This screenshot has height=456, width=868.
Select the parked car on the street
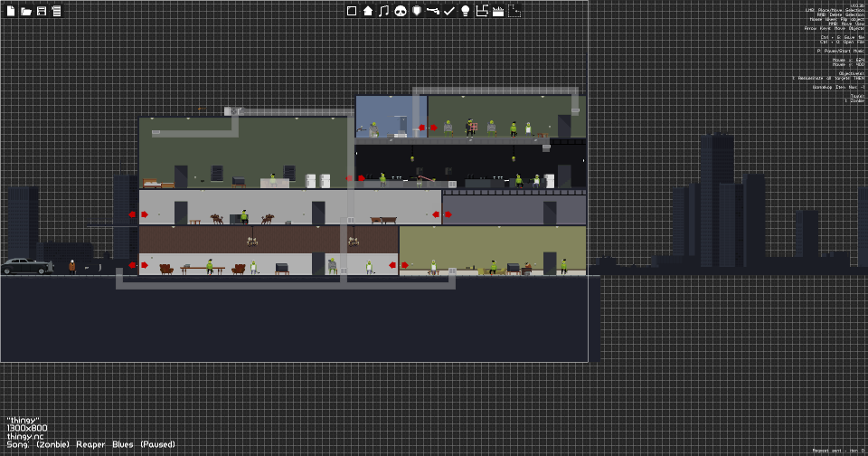(28, 266)
